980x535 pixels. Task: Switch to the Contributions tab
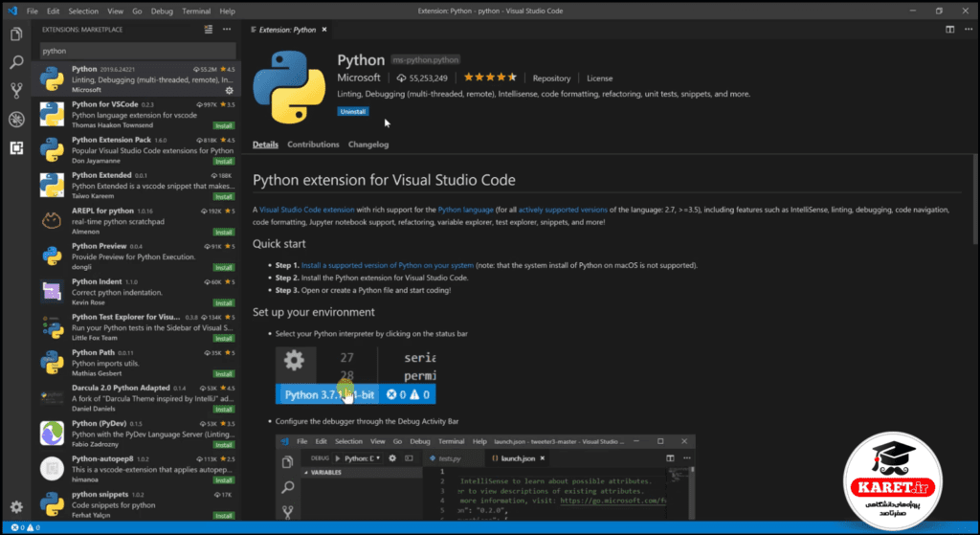coord(313,145)
